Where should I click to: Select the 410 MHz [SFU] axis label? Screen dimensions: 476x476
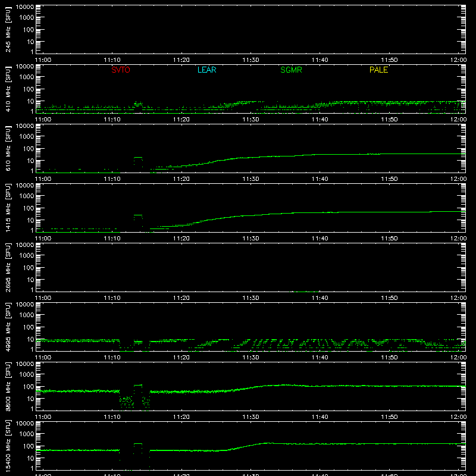coord(8,90)
